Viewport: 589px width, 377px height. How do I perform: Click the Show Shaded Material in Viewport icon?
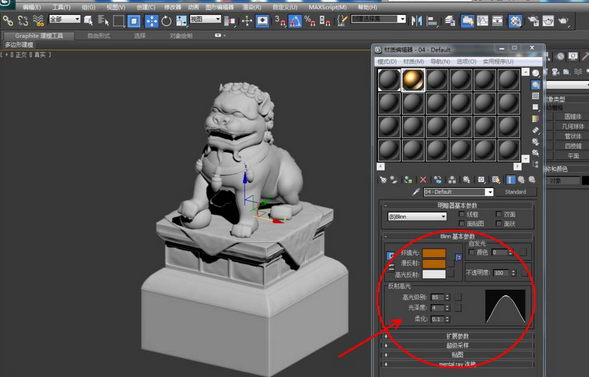tap(496, 180)
